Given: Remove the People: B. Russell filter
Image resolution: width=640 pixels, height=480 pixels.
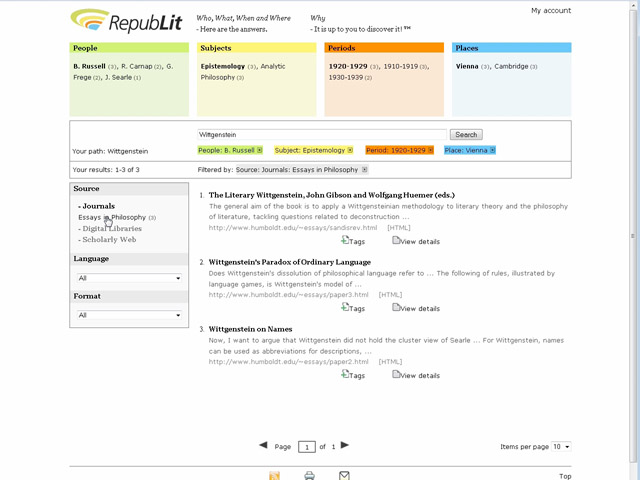Looking at the screenshot, I should coord(259,150).
